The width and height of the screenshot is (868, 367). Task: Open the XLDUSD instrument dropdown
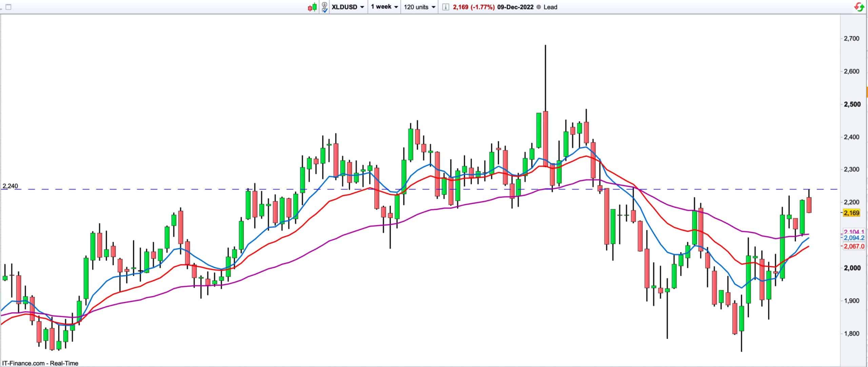348,7
